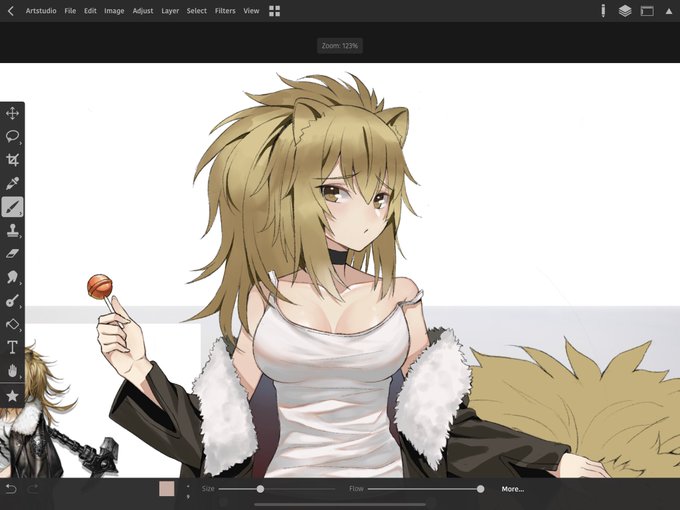The image size is (680, 510).
Task: Toggle the fullscreen window icon
Action: [x=647, y=11]
